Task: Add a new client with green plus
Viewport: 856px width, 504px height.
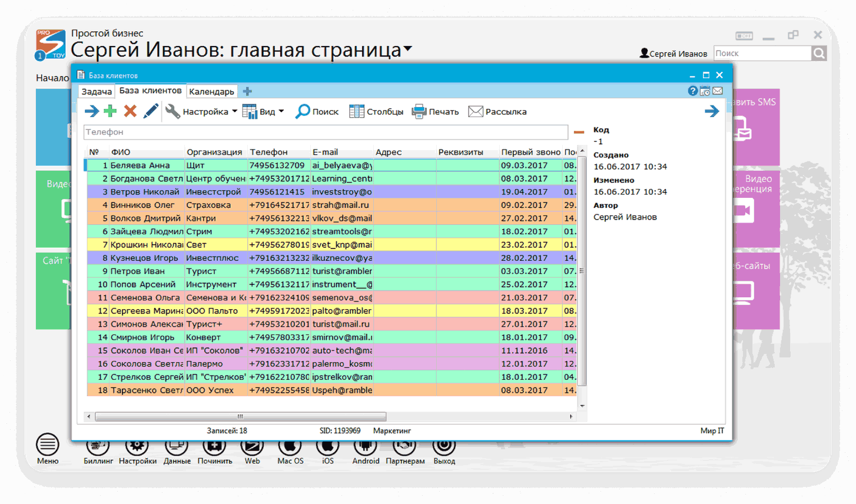Action: coord(110,111)
